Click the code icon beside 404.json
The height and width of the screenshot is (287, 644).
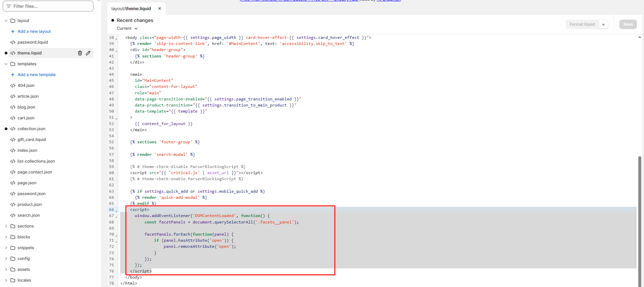click(x=13, y=86)
